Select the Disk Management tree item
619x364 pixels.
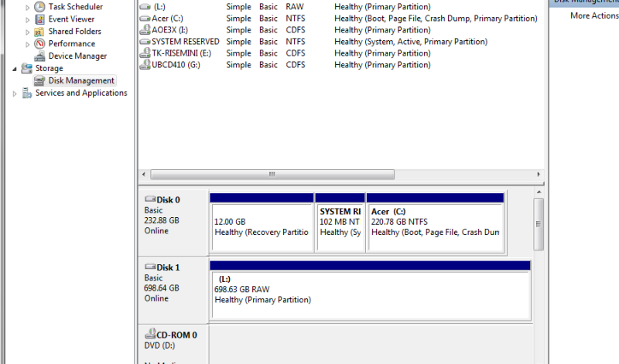(81, 80)
